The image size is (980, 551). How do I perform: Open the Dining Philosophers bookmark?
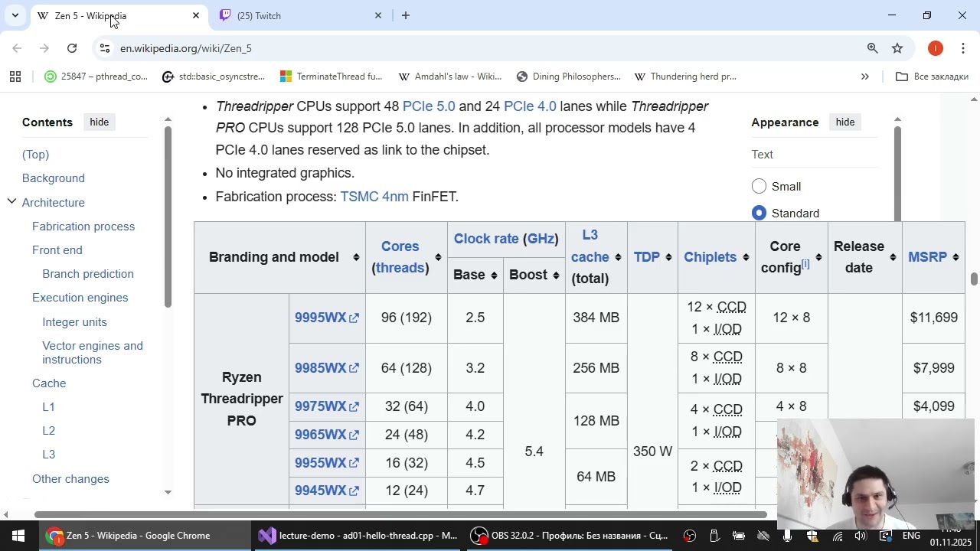point(568,77)
